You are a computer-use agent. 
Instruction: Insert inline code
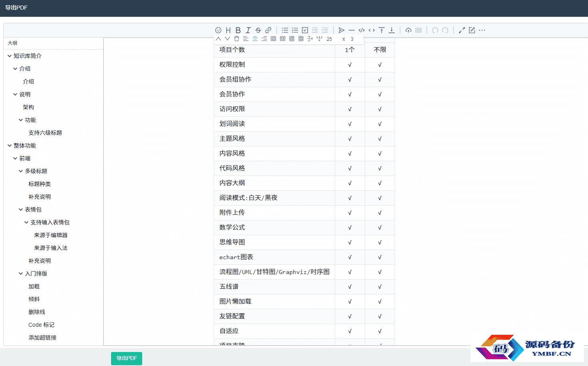pos(371,30)
